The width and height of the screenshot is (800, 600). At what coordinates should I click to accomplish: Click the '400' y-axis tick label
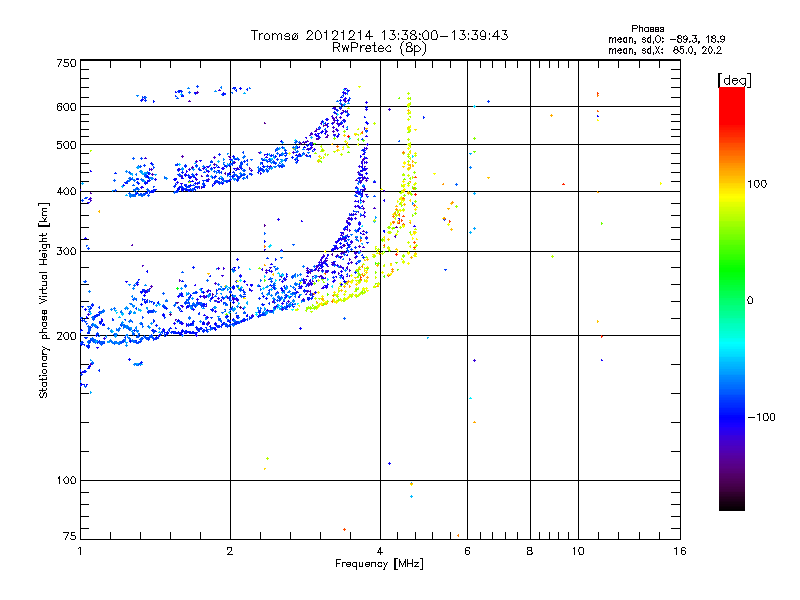pyautogui.click(x=67, y=192)
